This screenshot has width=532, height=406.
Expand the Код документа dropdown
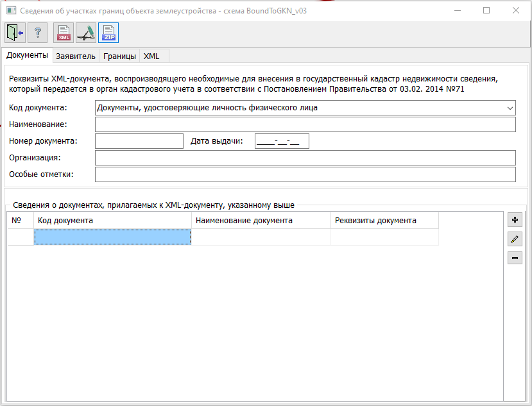point(510,108)
